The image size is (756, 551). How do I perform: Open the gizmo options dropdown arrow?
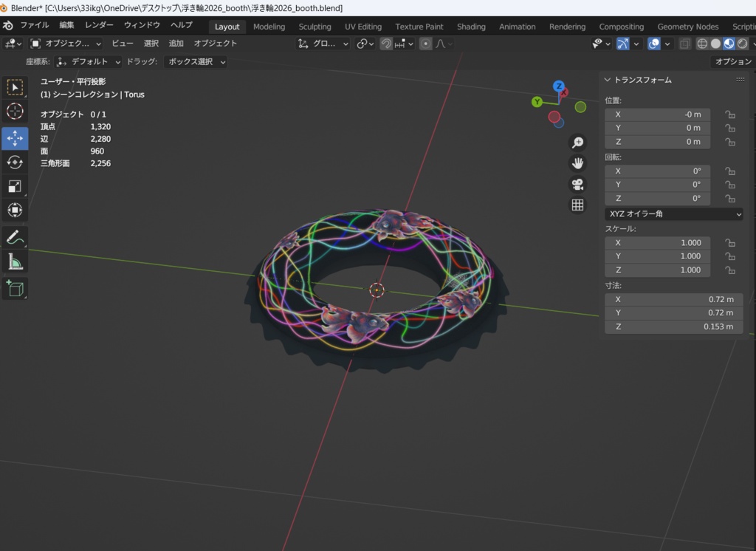[x=636, y=44]
